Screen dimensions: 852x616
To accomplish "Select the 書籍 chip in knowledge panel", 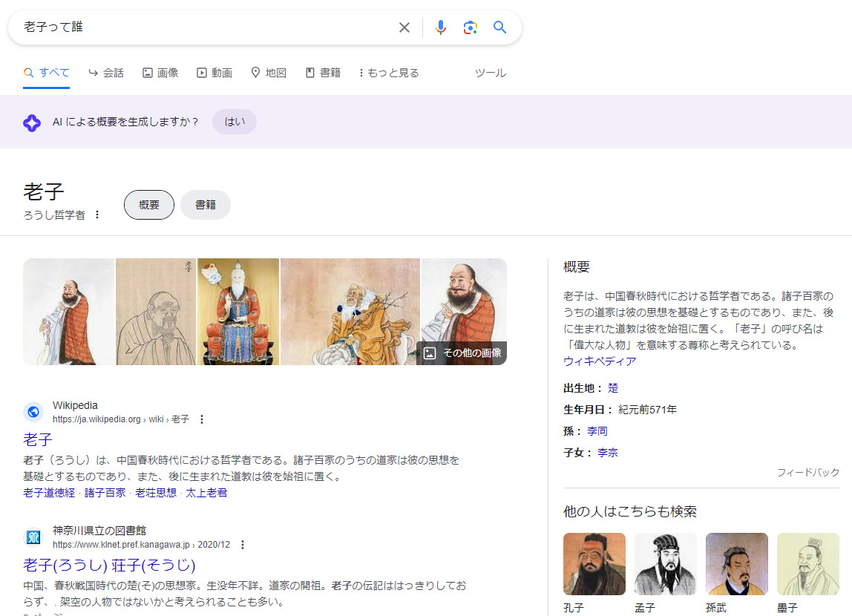I will [206, 205].
